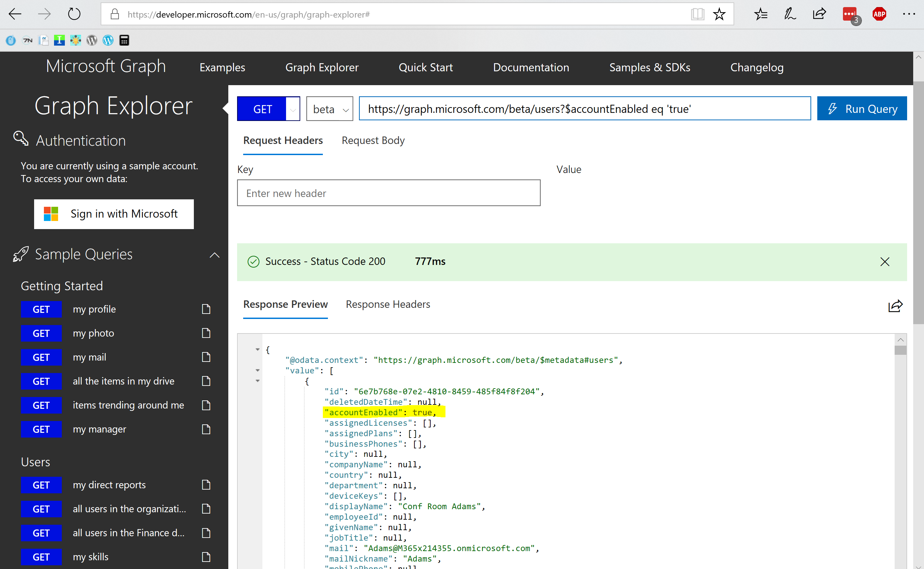The image size is (924, 569).
Task: Open the first WordPress bookmark
Action: tap(92, 40)
